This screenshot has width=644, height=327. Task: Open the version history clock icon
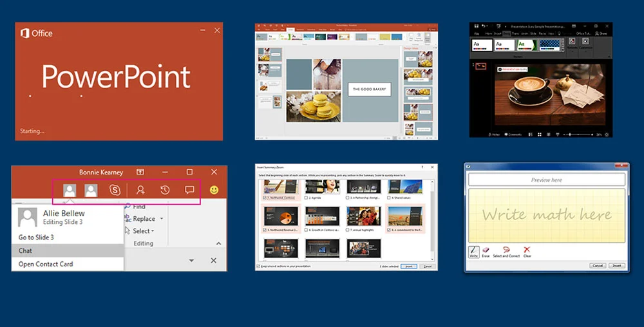pos(165,190)
